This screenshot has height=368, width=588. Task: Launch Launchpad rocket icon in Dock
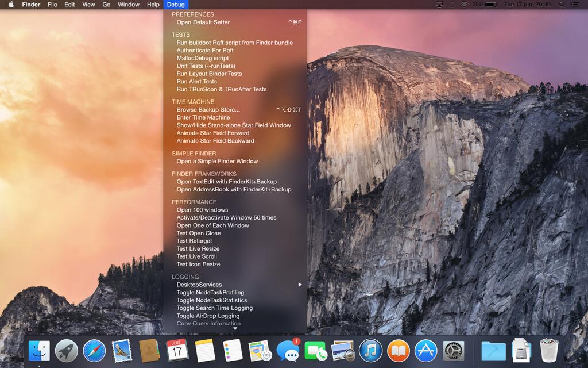(67, 351)
